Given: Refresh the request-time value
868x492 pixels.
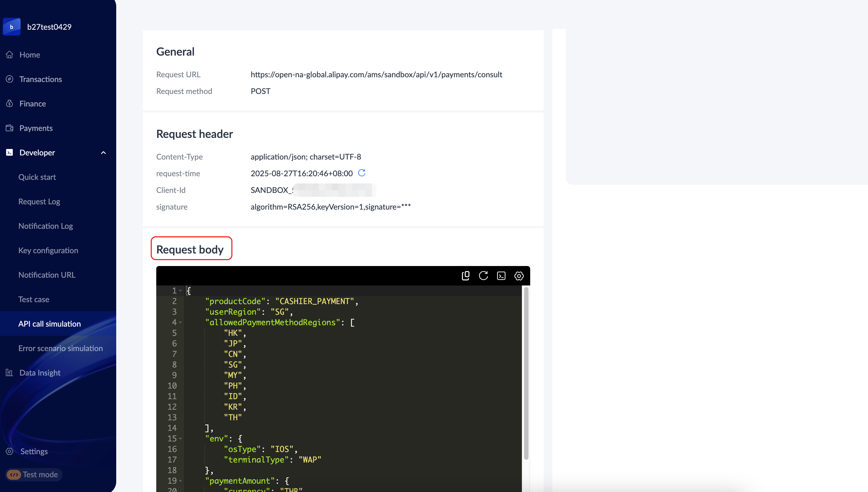Looking at the screenshot, I should click(361, 173).
